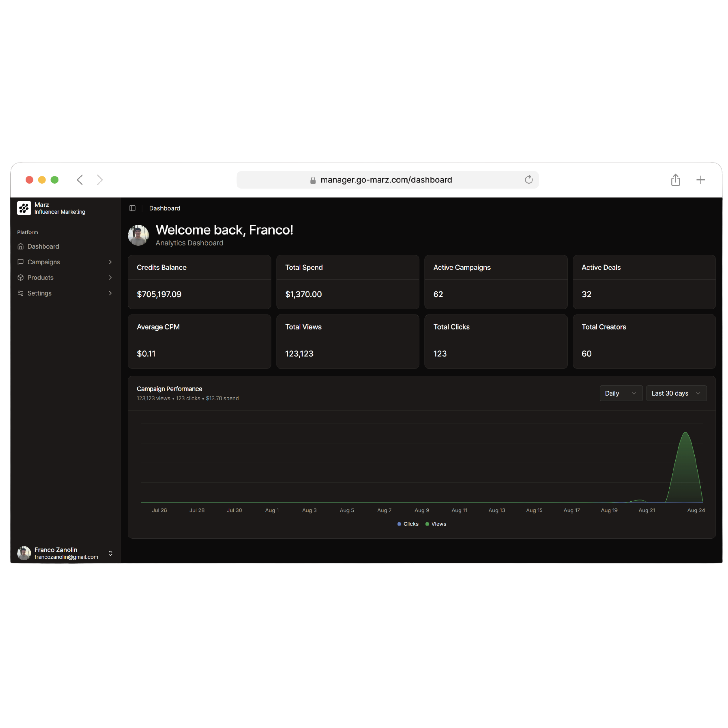Expand the Campaigns submenu chevron

point(110,262)
